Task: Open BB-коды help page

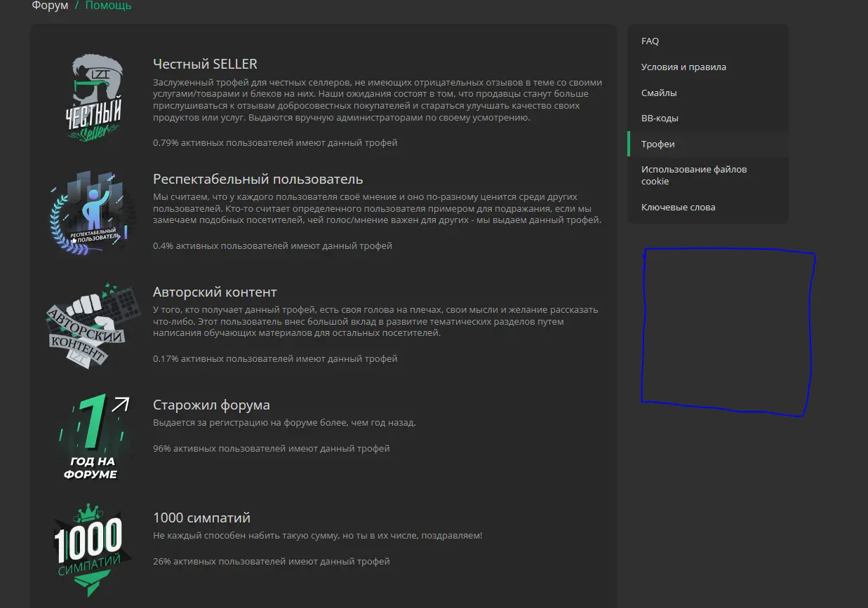Action: tap(707, 119)
